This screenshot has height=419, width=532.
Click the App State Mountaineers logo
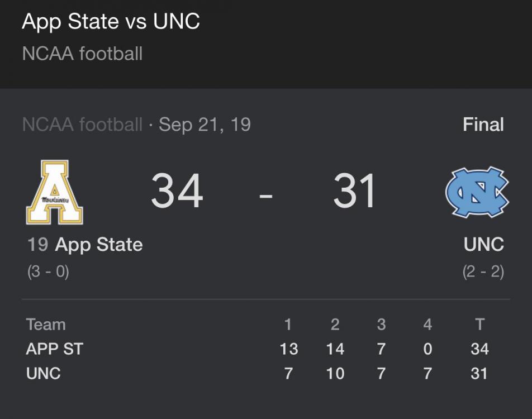[55, 192]
